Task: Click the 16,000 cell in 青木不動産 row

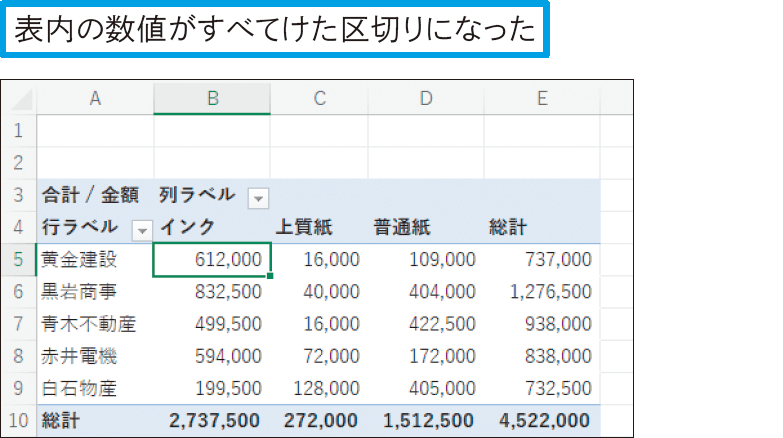Action: 319,324
